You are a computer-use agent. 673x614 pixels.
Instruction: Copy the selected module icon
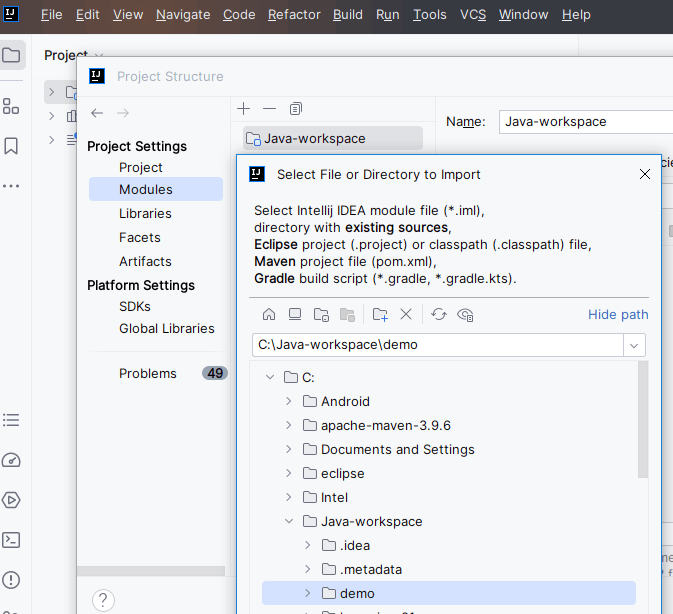[x=295, y=109]
